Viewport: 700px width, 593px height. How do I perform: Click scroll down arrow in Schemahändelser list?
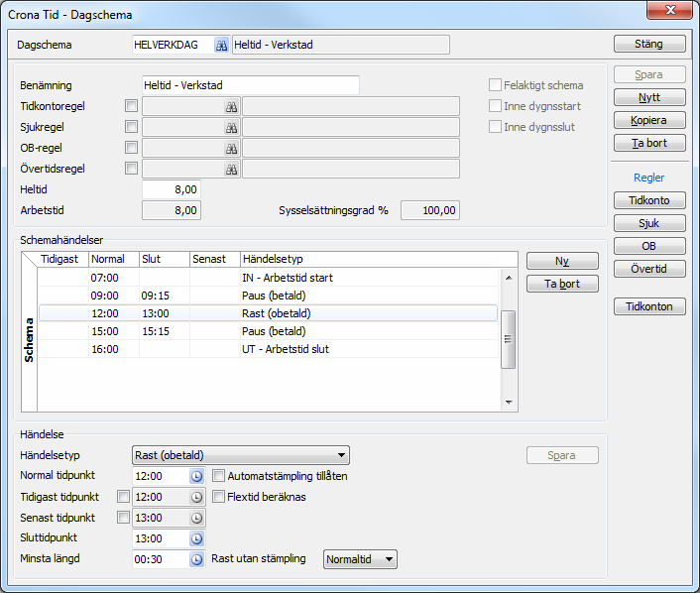[509, 403]
